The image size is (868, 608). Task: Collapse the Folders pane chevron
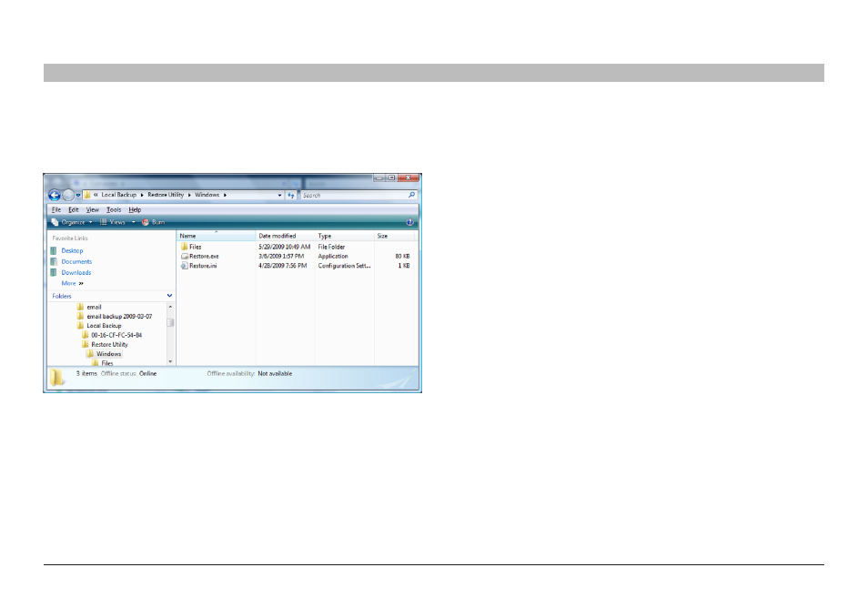(169, 296)
